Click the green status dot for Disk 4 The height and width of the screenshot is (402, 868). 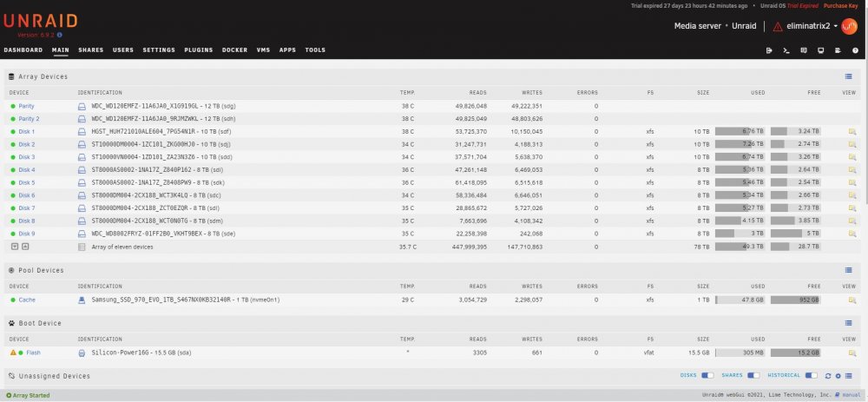click(13, 170)
